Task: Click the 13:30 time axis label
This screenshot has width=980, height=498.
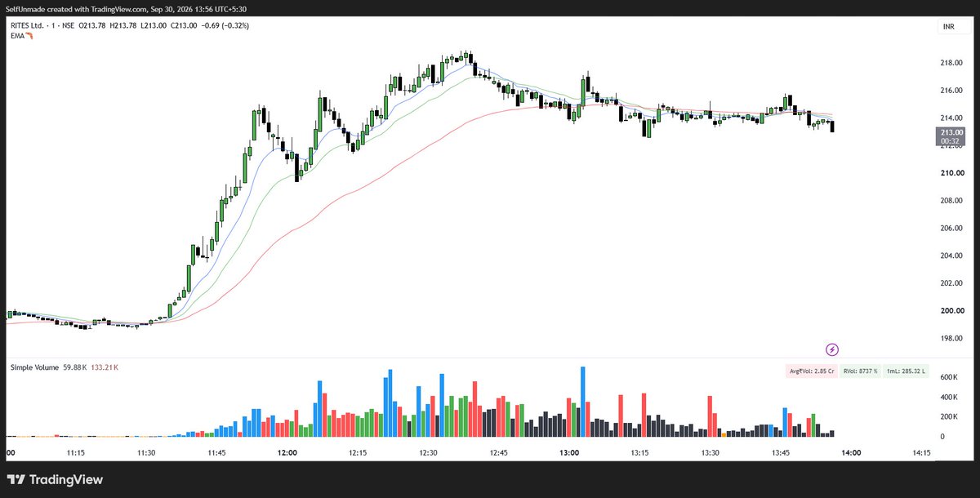Action: click(x=710, y=453)
